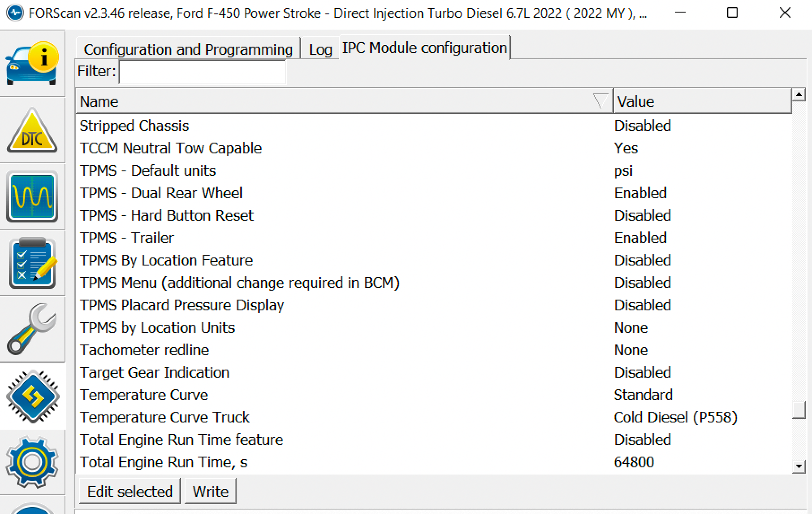Screen dimensions: 812x514
Task: Switch to Configuration and Programming tab
Action: (188, 49)
